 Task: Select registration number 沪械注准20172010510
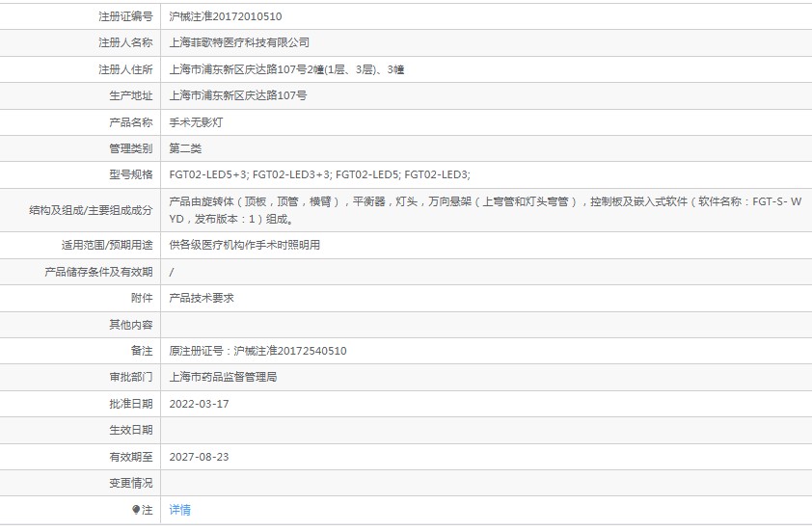pyautogui.click(x=226, y=16)
